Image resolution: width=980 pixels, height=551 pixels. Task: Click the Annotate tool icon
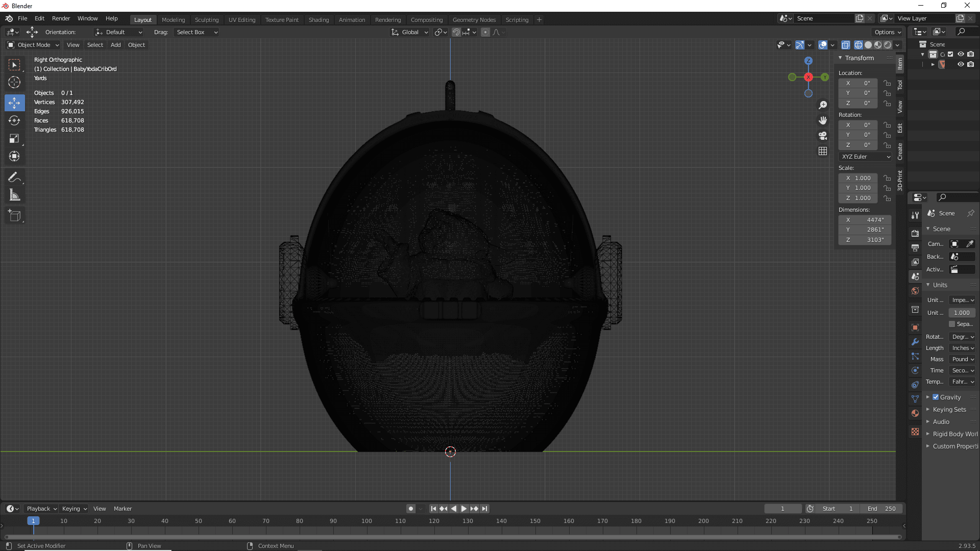pyautogui.click(x=15, y=177)
